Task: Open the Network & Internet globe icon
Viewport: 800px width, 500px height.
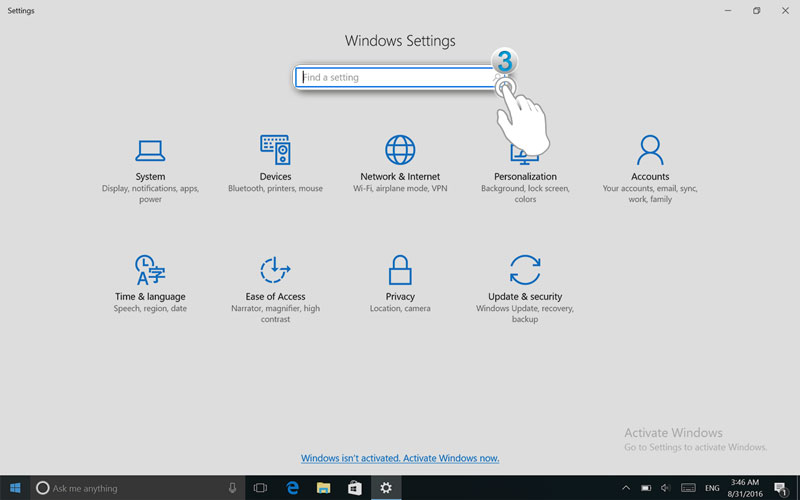Action: click(400, 149)
